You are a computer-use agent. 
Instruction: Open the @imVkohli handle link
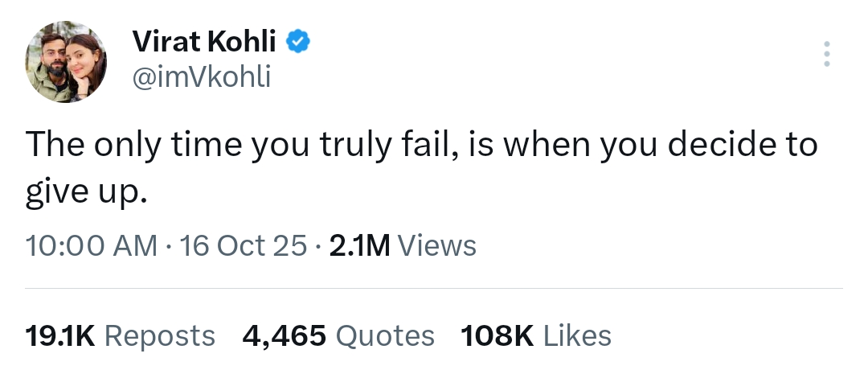point(201,76)
